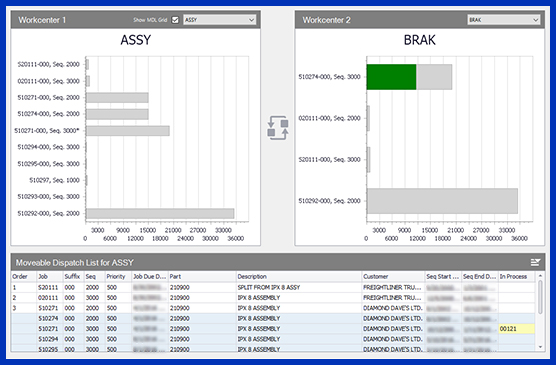The image size is (556, 365).
Task: Click the 020111-000, Seq. 3000 label in ASSY
Action: pos(49,81)
